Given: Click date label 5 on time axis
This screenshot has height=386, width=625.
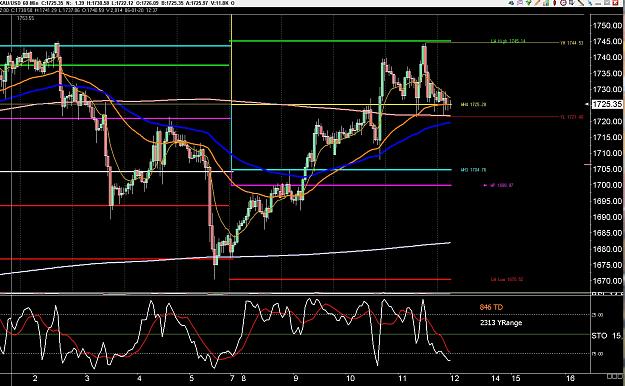Looking at the screenshot, I should pos(191,378).
